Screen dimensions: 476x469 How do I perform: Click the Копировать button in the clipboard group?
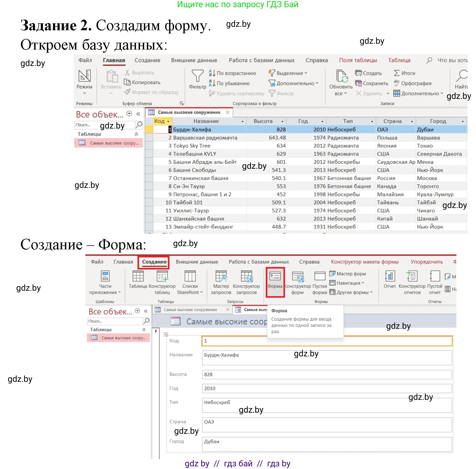point(143,82)
